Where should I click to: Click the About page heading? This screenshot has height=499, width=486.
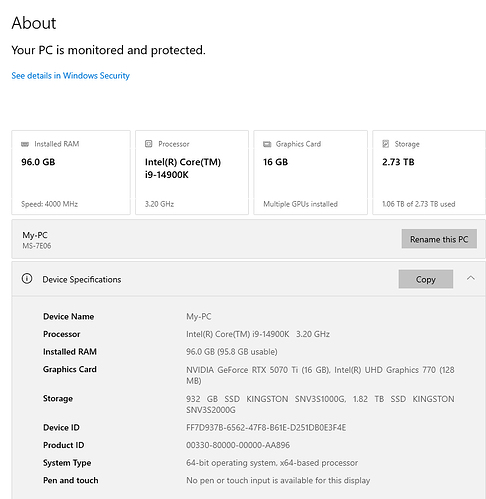(x=34, y=23)
